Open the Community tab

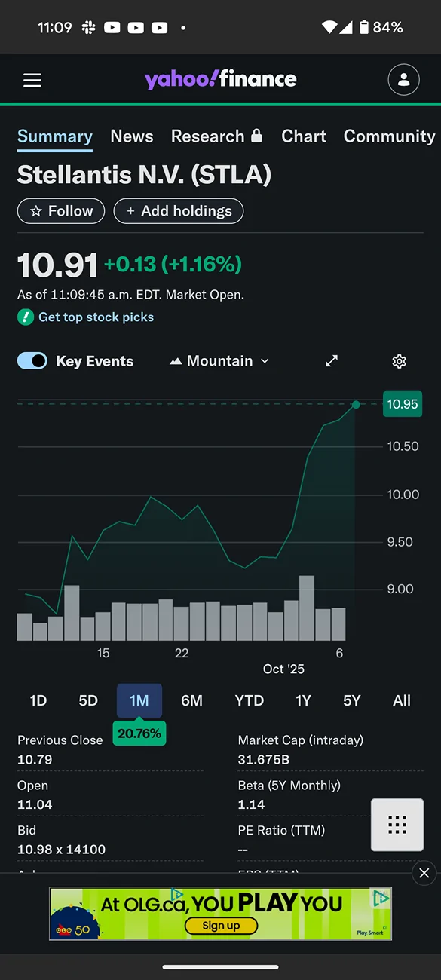coord(390,136)
